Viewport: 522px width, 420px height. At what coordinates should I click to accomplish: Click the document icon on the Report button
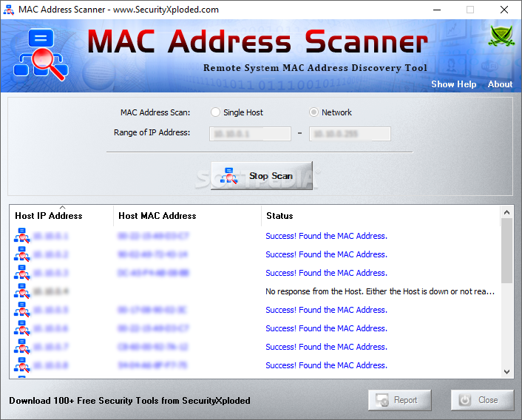click(x=382, y=400)
